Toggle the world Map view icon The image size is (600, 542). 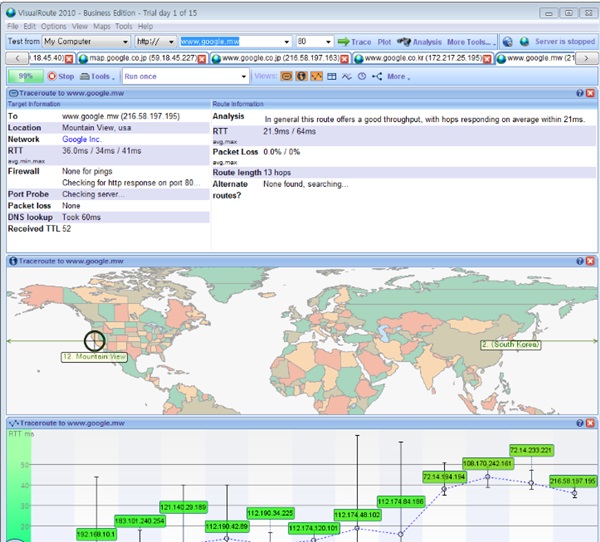302,76
